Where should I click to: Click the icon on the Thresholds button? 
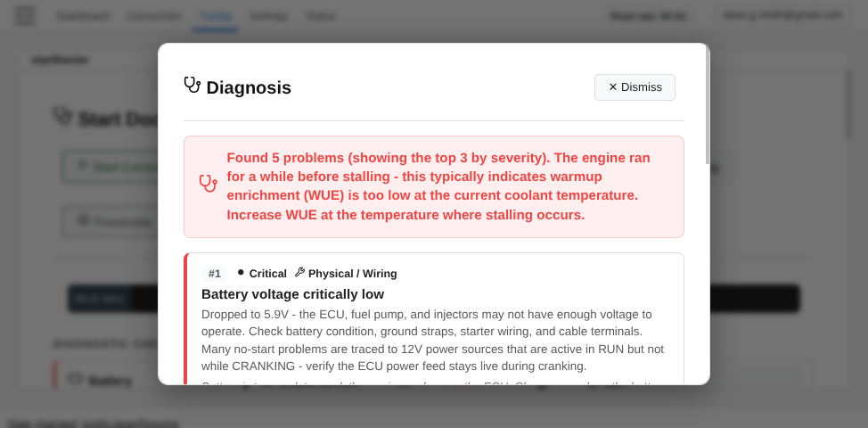click(x=83, y=220)
